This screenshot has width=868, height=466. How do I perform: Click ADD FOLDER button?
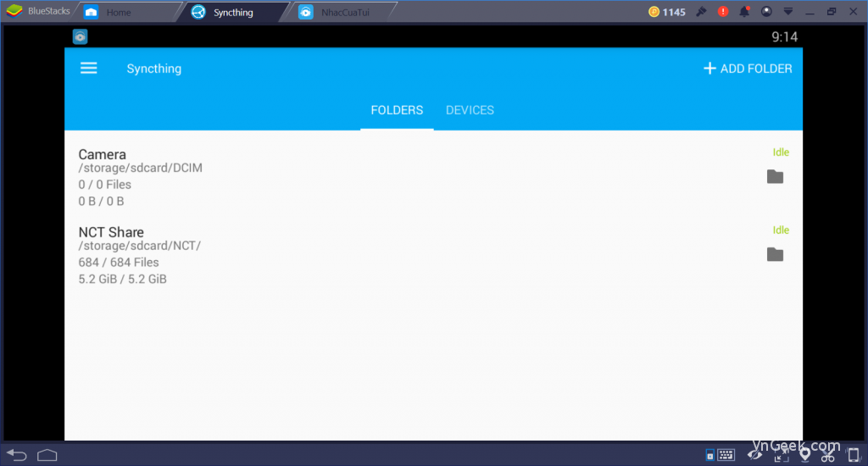pos(748,69)
